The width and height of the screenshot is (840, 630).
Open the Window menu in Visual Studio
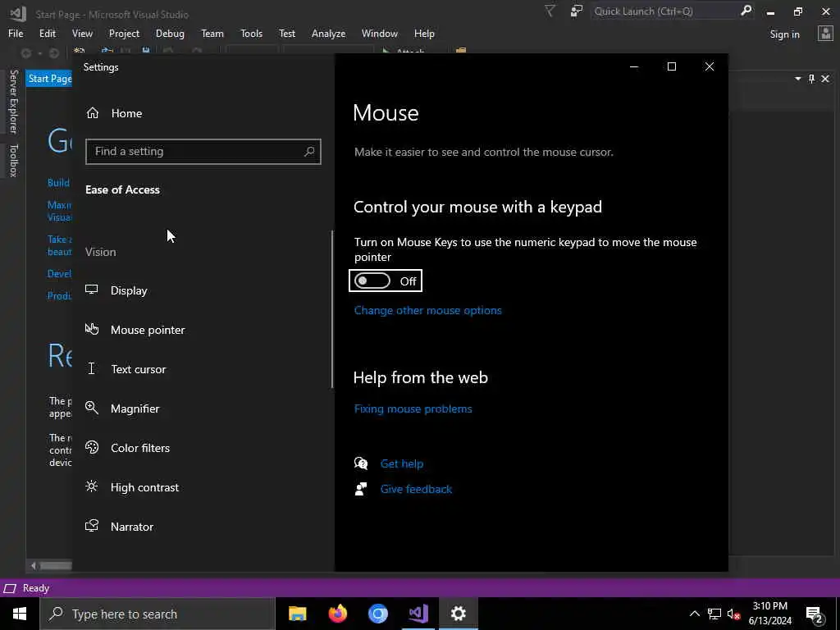click(x=379, y=33)
